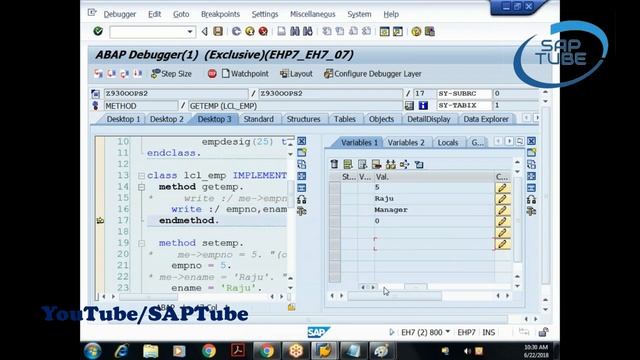Open the File Explorer folder taskbar icon

pos(150,351)
